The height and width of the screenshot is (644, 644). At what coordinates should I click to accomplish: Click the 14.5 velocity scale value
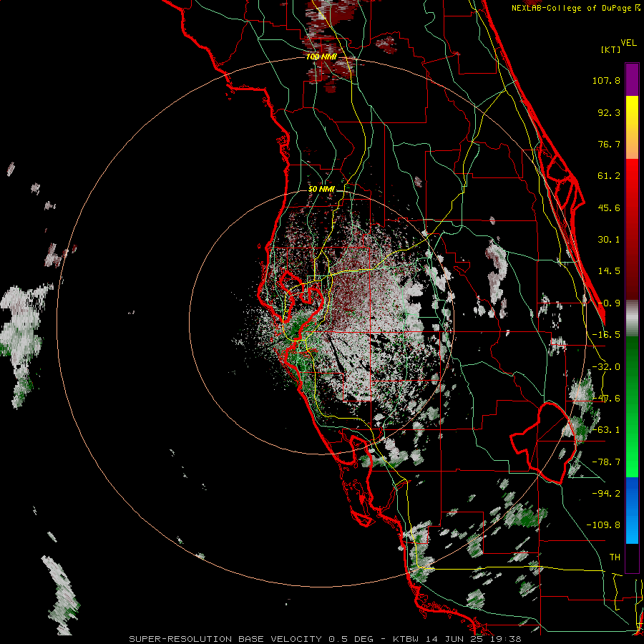pyautogui.click(x=609, y=271)
